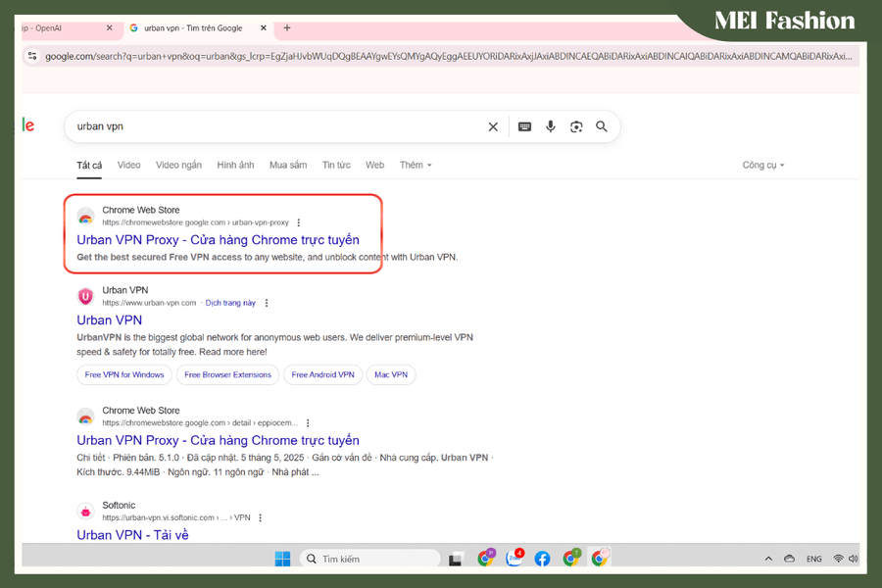Click the chromewebstore.google.com › urban-vpn-proxy URL text

195,222
